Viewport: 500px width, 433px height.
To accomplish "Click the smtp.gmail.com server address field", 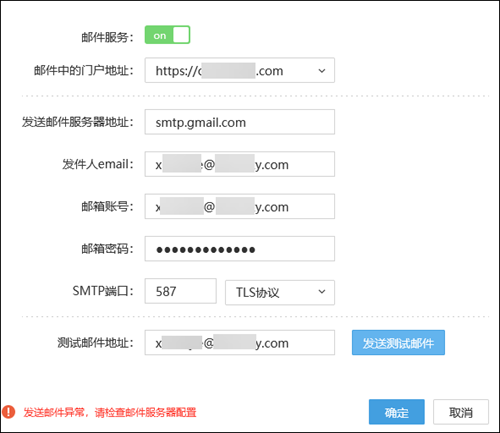I will 240,122.
